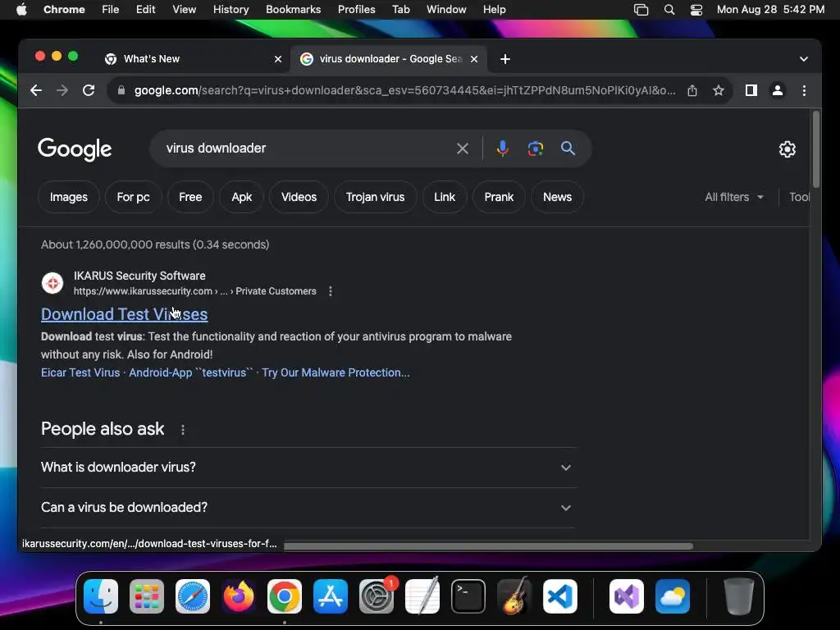Open Terminal from the dock
840x630 pixels.
(x=468, y=596)
